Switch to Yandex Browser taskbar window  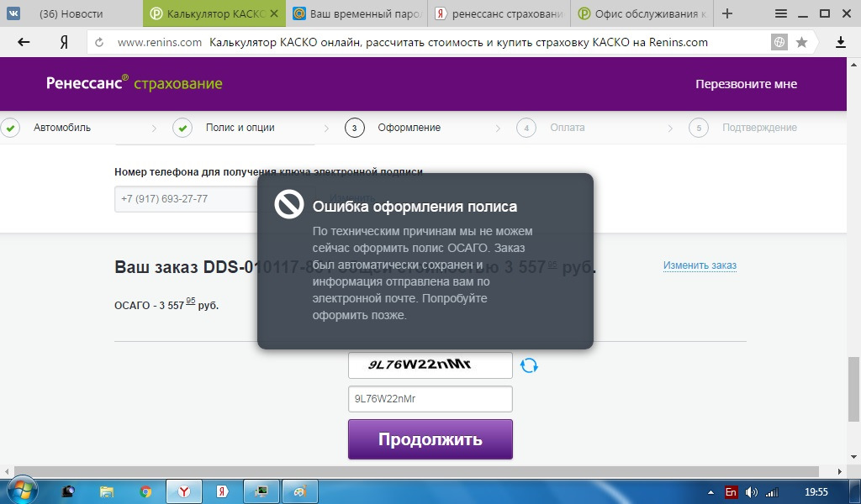tap(184, 491)
